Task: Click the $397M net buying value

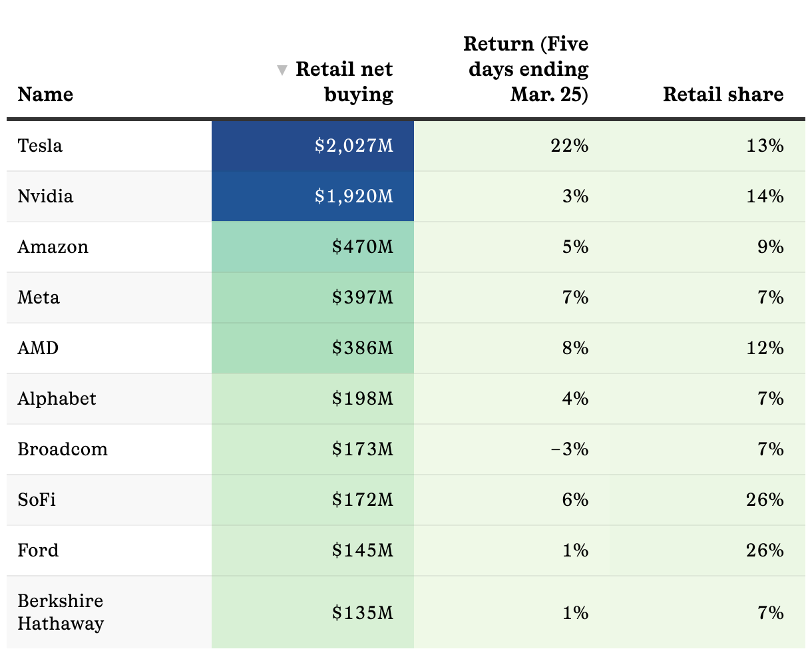Action: (x=363, y=298)
